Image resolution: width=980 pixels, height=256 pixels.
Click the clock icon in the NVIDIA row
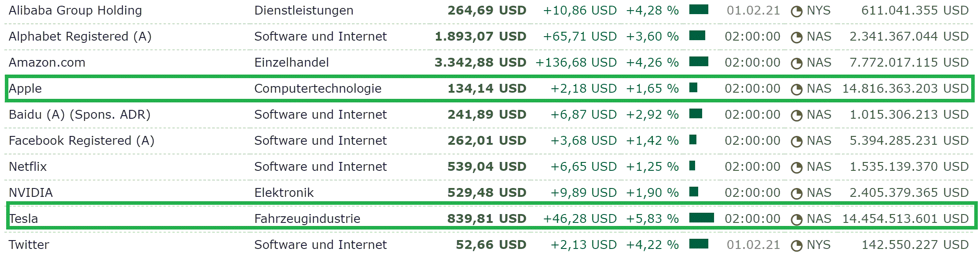point(796,194)
